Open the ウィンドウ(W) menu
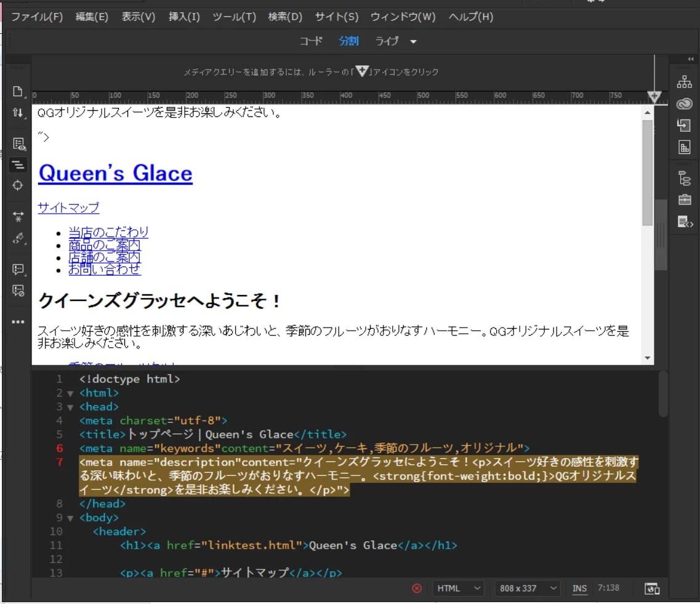 click(x=403, y=17)
